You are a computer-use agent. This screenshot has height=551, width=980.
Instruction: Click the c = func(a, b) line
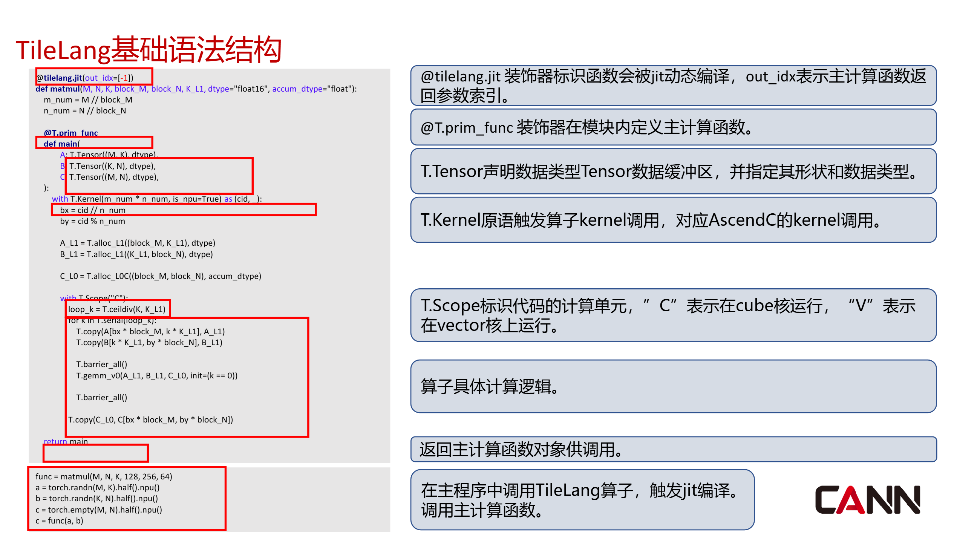click(59, 520)
